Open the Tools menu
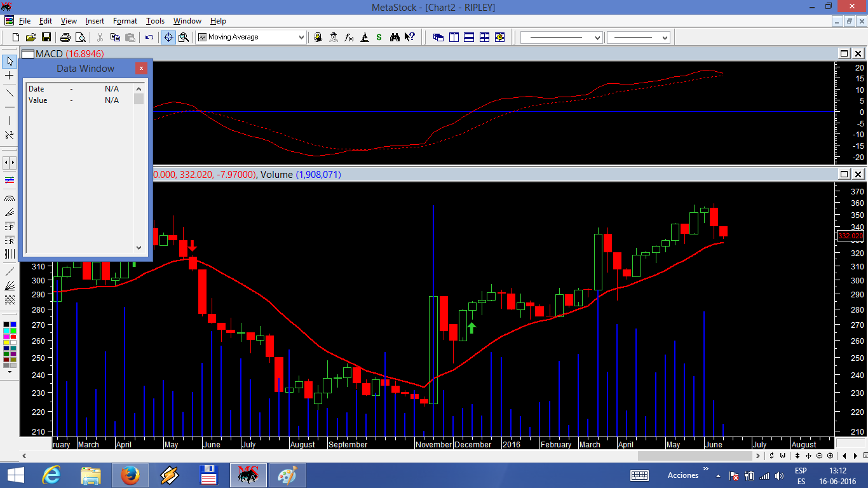The image size is (868, 488). click(155, 21)
